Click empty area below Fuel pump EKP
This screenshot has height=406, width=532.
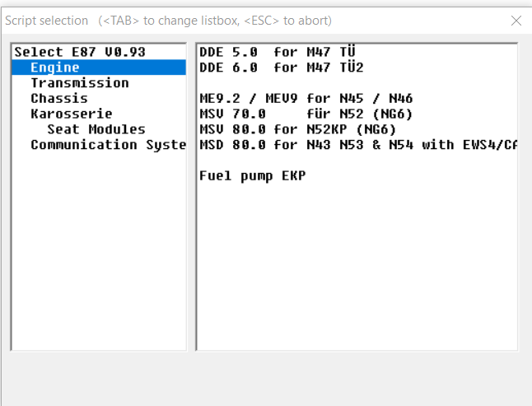[x=354, y=264]
